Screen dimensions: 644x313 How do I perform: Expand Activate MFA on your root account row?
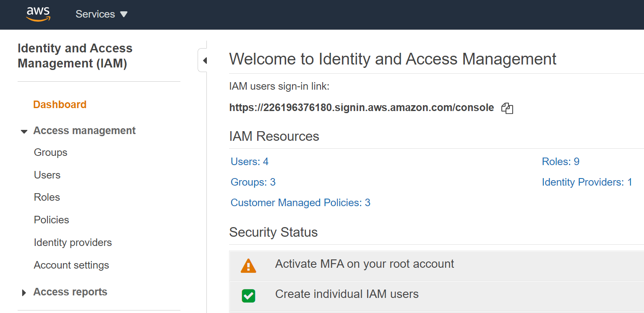pos(364,264)
